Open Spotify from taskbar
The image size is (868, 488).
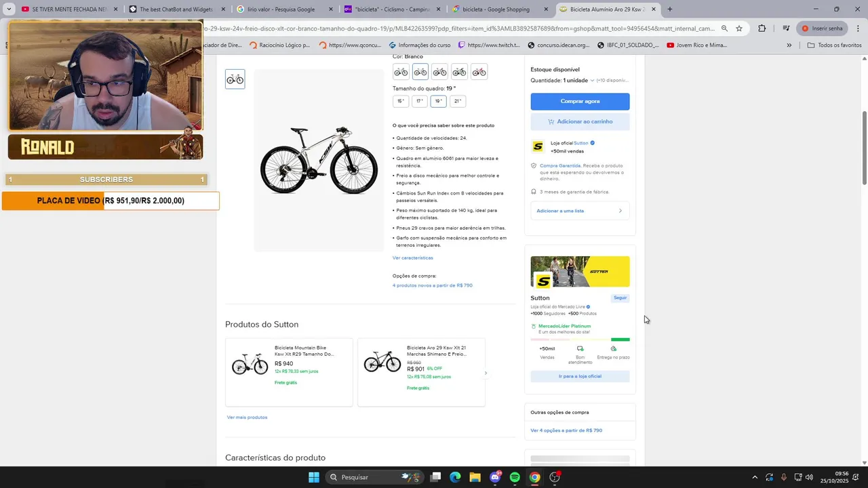[x=515, y=477]
